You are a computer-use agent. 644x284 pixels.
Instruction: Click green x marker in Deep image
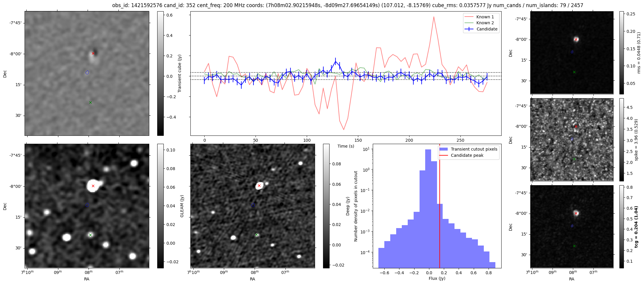point(257,235)
